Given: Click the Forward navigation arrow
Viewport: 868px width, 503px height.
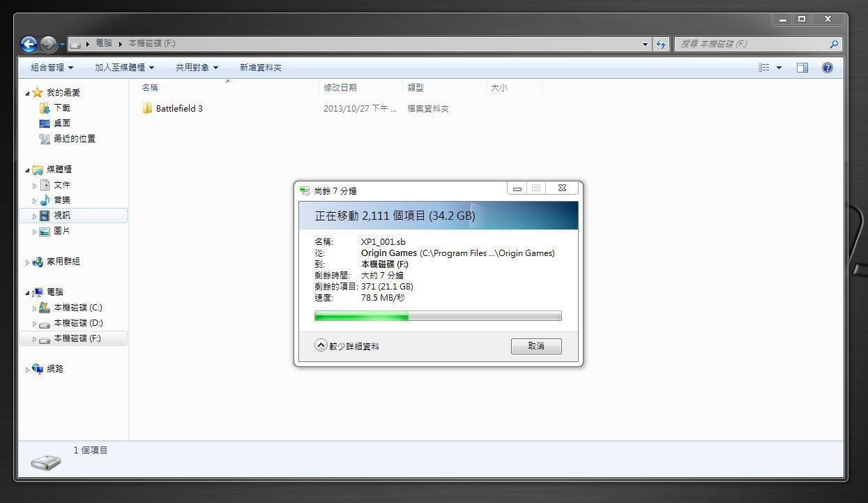Looking at the screenshot, I should 48,44.
